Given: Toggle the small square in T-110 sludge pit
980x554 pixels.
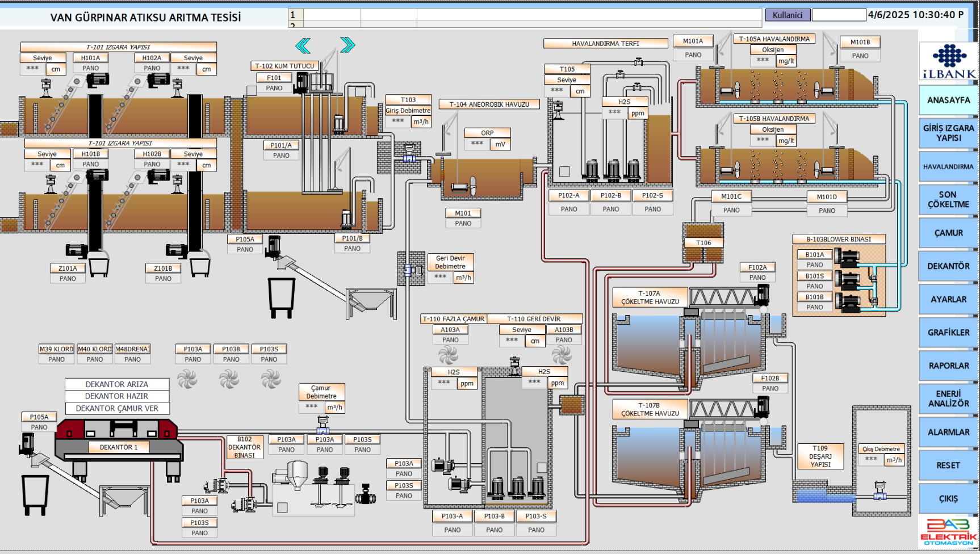Looking at the screenshot, I should (x=542, y=468).
